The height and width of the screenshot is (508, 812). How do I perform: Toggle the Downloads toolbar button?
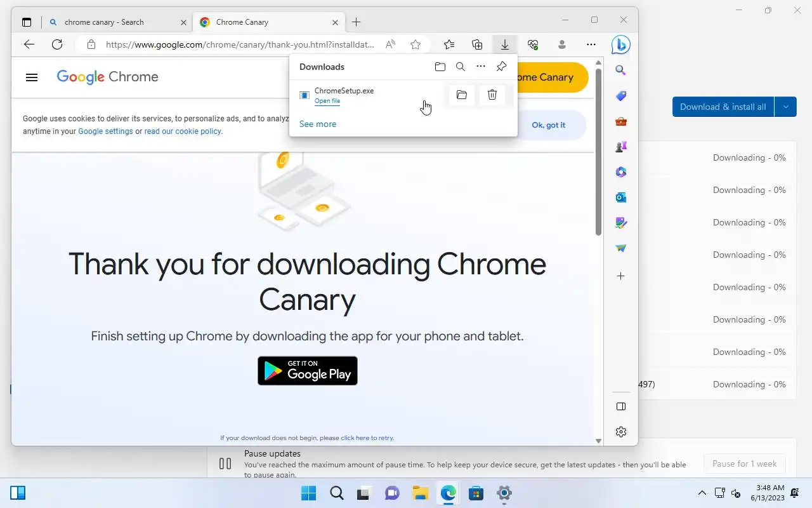505,44
